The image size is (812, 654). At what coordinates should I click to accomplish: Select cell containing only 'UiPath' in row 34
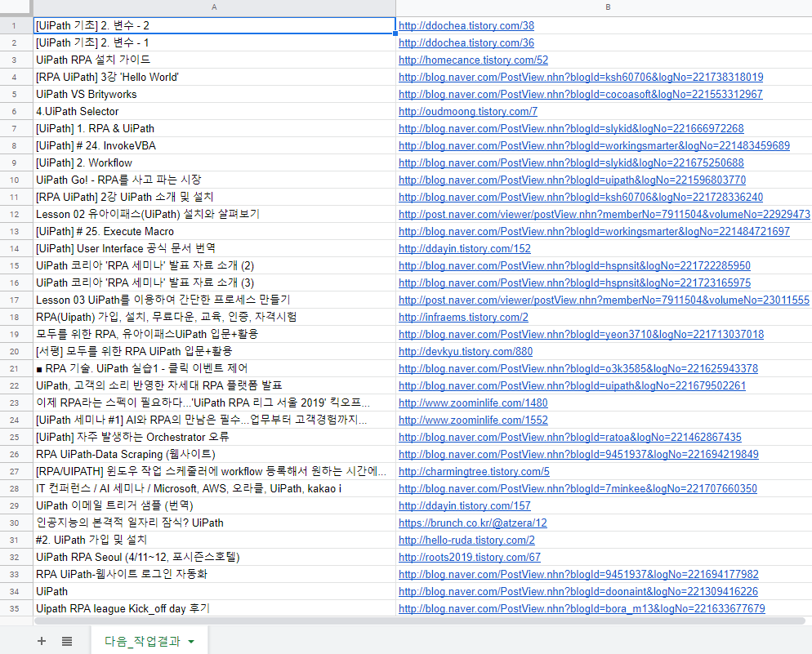(x=214, y=591)
